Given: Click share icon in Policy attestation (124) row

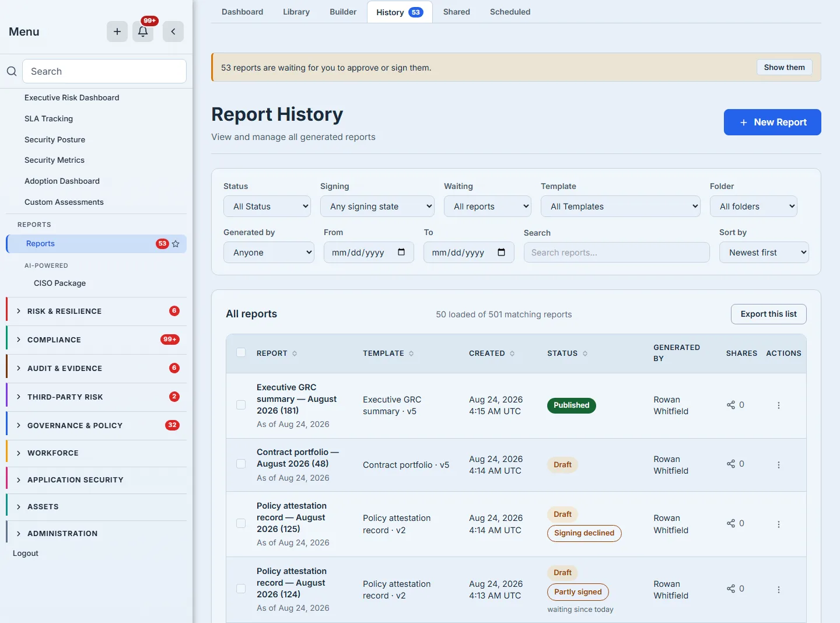Looking at the screenshot, I should [731, 589].
